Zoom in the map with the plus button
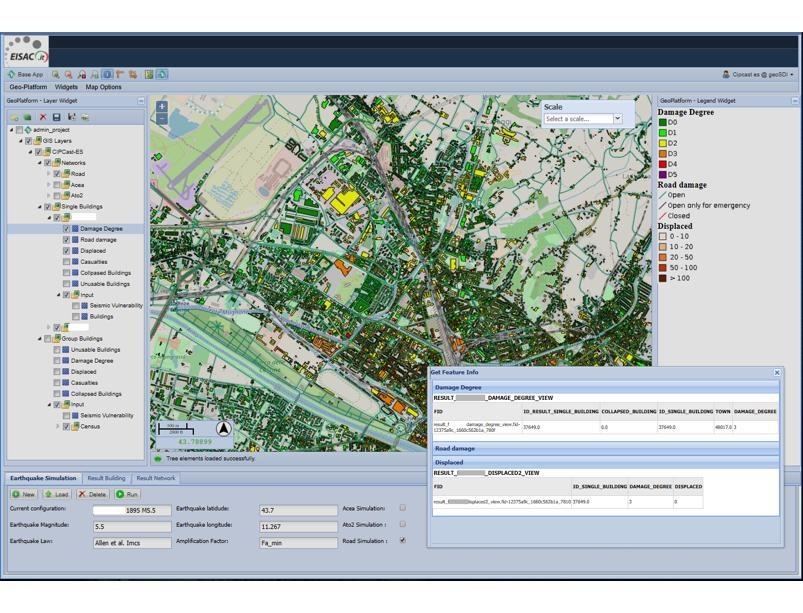This screenshot has width=803, height=613. [x=162, y=107]
